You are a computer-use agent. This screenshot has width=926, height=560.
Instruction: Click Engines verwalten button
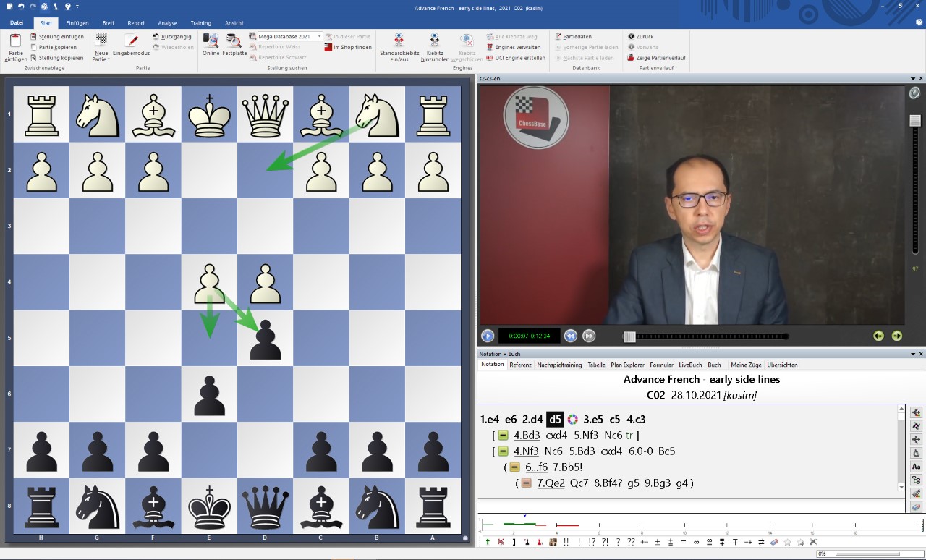coord(517,47)
